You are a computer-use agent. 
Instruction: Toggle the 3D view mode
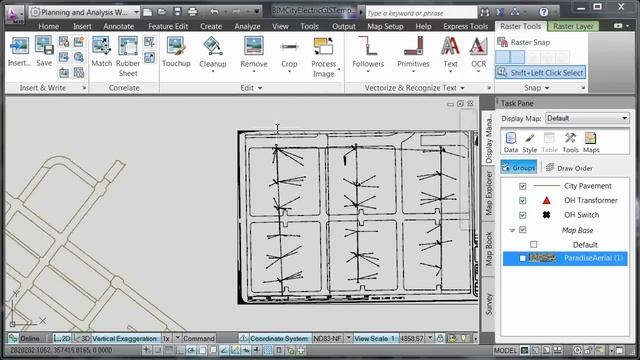(82, 338)
